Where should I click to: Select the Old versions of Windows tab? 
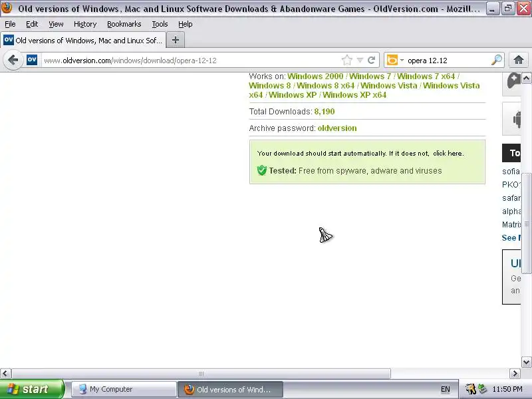pyautogui.click(x=83, y=41)
